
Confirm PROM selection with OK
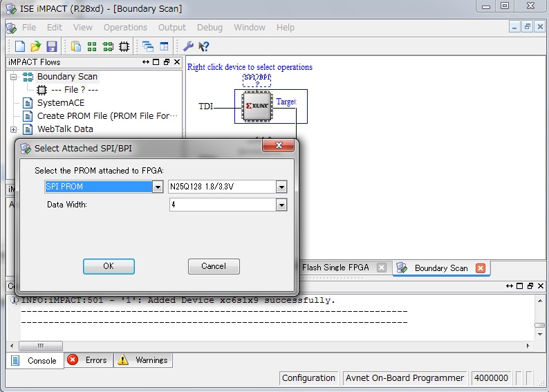tap(109, 266)
